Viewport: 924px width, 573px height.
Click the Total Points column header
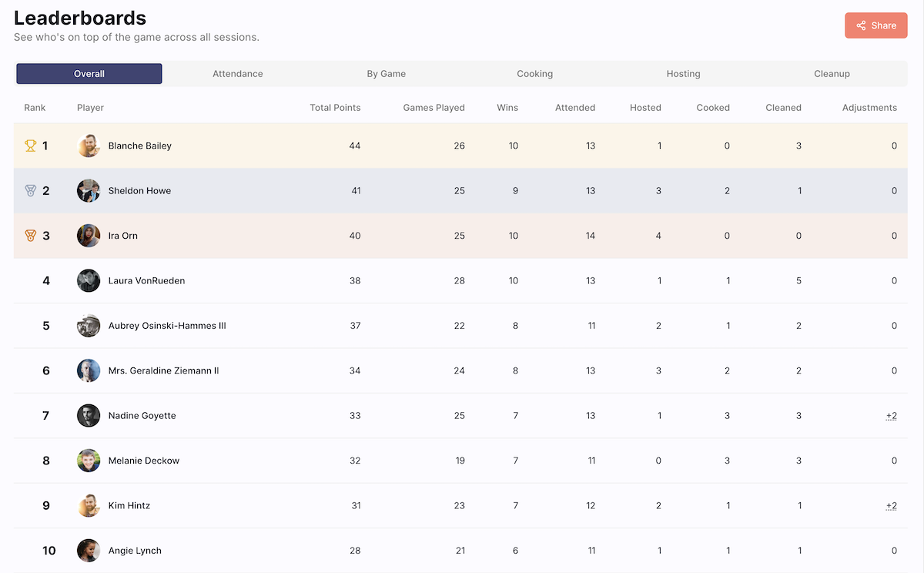(335, 108)
